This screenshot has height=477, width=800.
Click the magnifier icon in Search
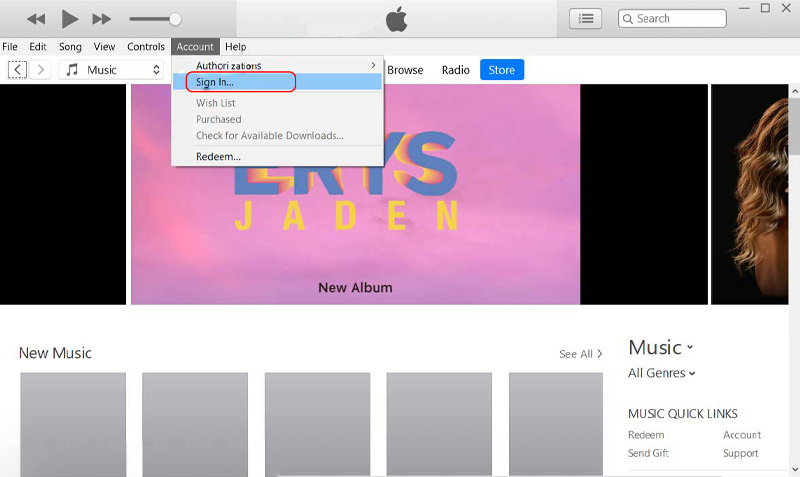[x=628, y=19]
